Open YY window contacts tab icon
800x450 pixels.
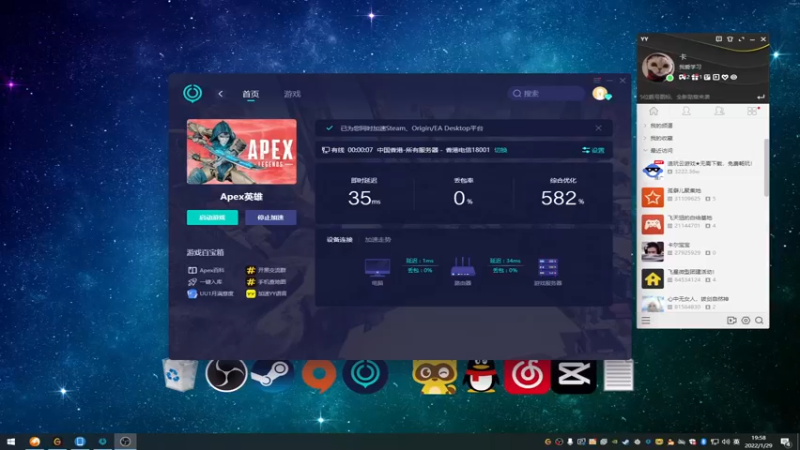pyautogui.click(x=686, y=111)
